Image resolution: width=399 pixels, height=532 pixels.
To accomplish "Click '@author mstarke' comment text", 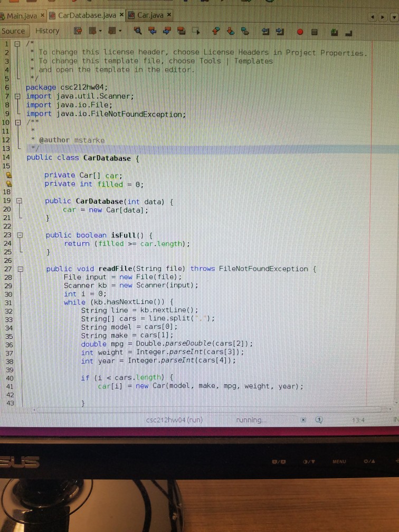I will coord(72,140).
